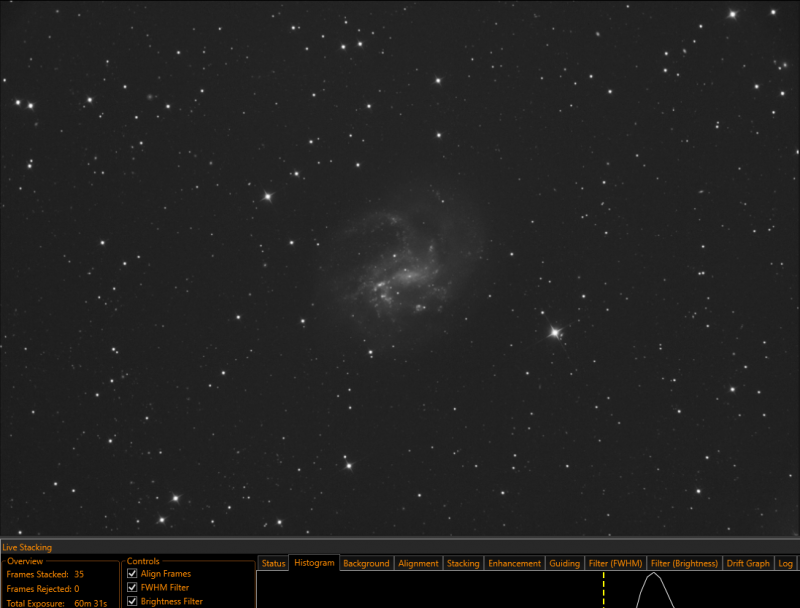Click the Frames Rejected value 0

77,589
